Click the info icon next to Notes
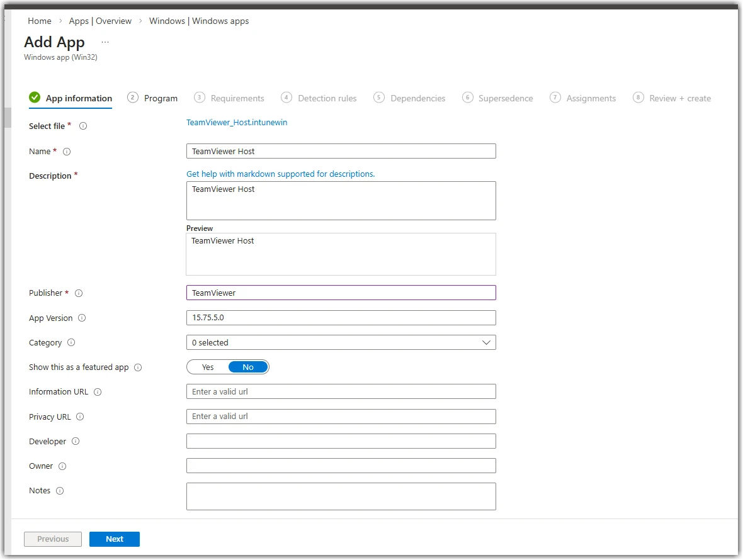This screenshot has width=743, height=560. click(61, 491)
